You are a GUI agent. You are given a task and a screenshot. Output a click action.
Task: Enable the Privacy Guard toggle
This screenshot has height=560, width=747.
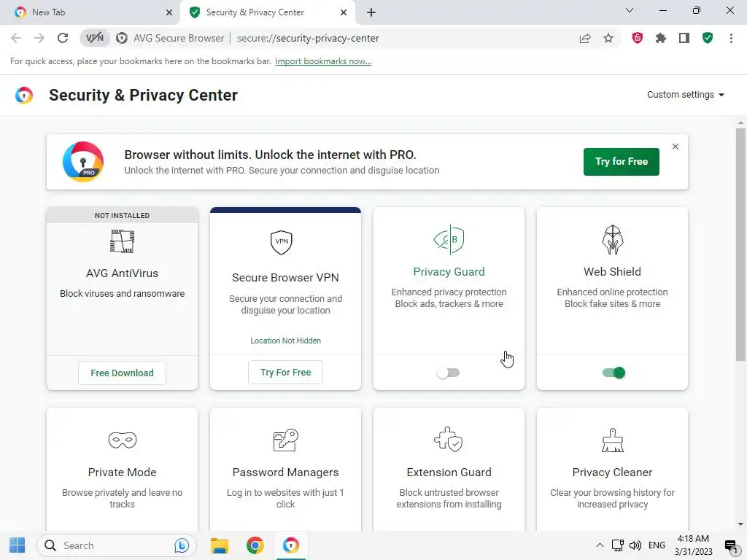point(448,373)
